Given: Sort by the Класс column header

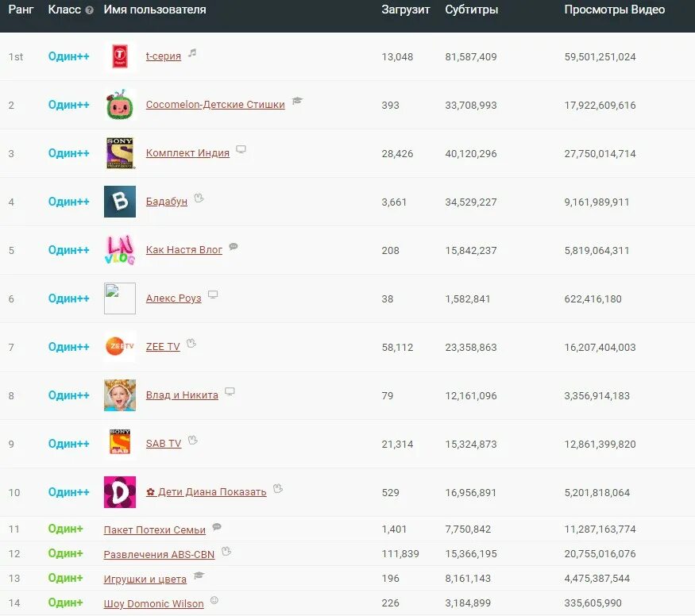Looking at the screenshot, I should coord(64,10).
